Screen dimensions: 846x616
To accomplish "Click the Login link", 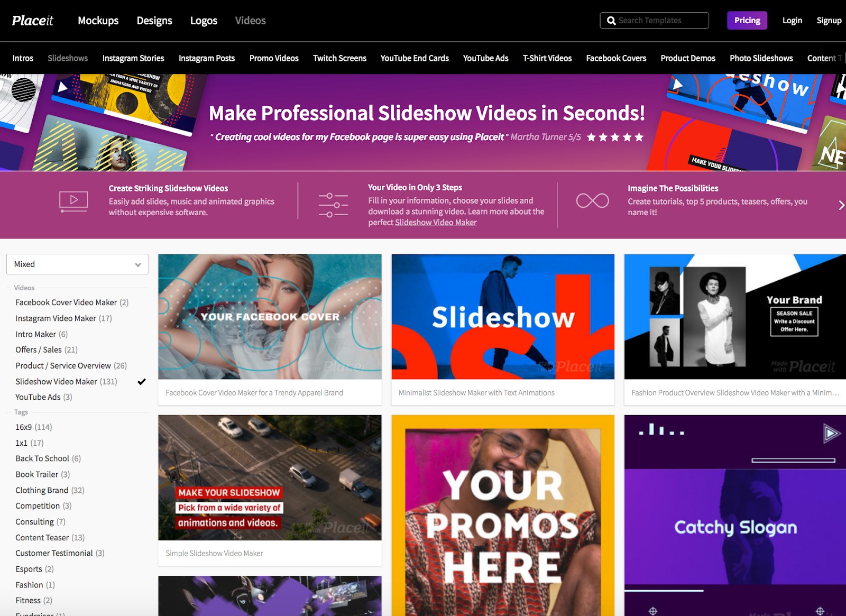I will [792, 21].
